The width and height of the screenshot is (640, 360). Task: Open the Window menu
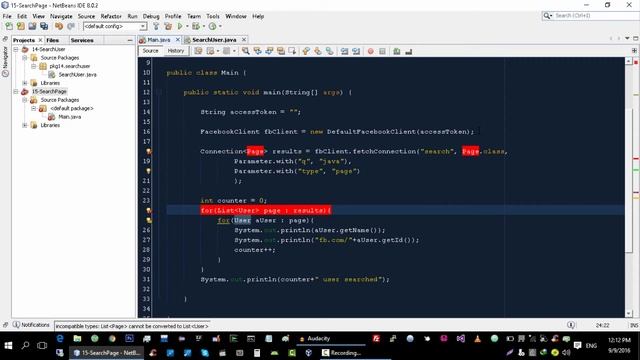pyautogui.click(x=236, y=16)
